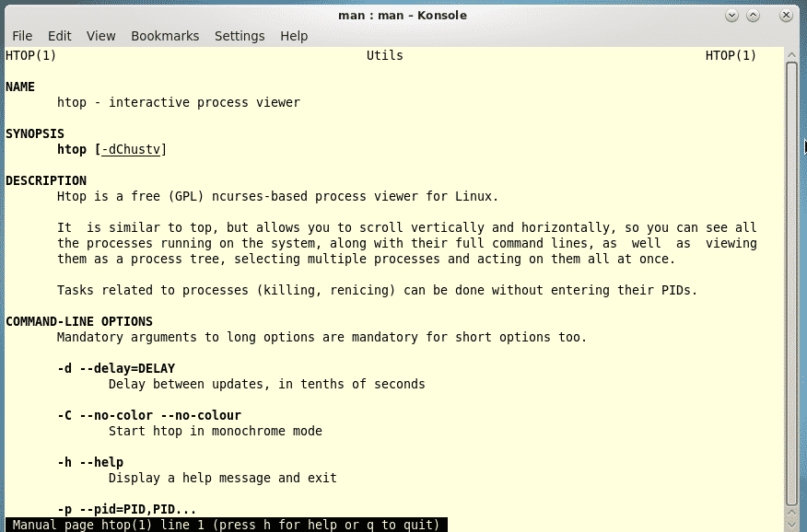
Task: Click 'Display a help message and exit'
Action: 222,478
